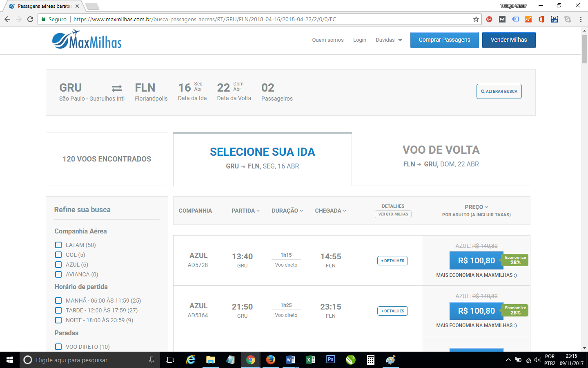588x368 pixels.
Task: Click the Cortana microphone icon
Action: [x=151, y=360]
